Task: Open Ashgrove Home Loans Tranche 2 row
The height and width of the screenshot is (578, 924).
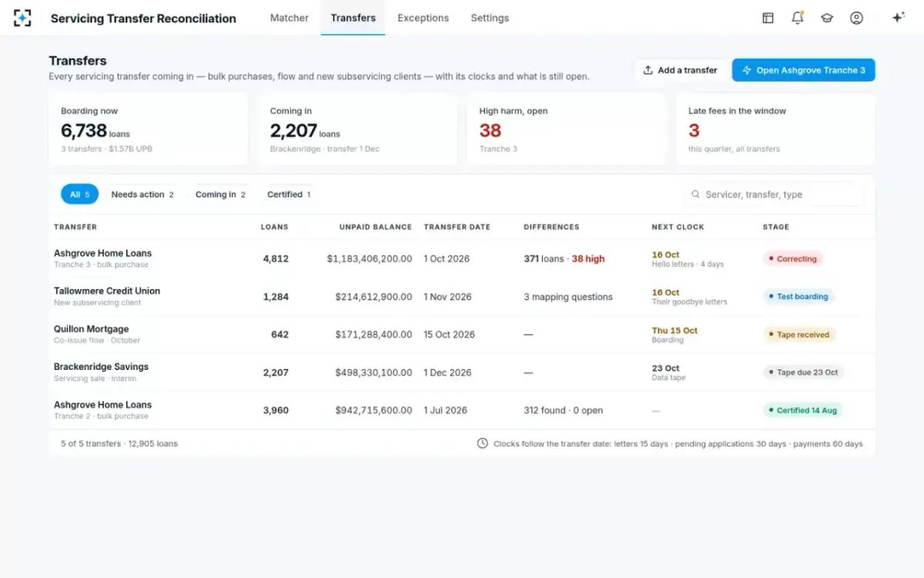Action: click(x=462, y=410)
